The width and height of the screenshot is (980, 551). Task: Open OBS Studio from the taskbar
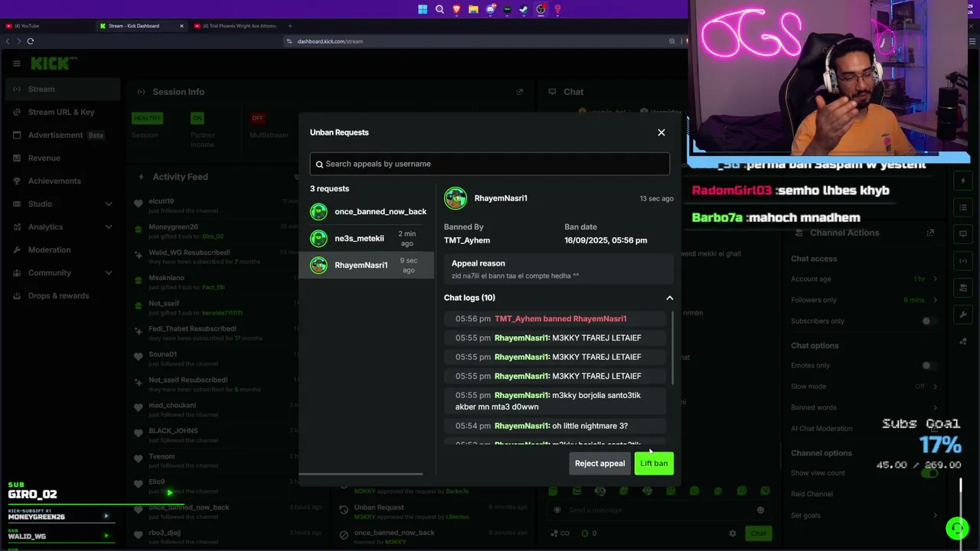541,9
